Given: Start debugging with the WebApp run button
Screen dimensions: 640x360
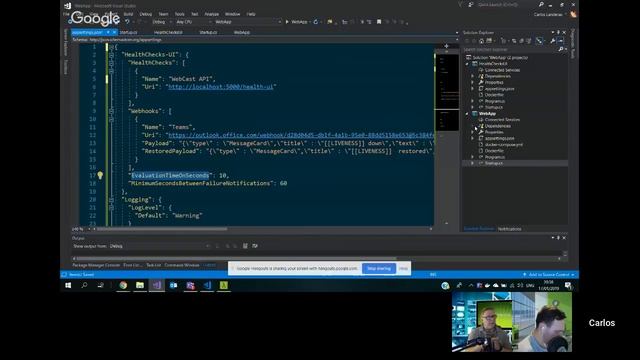Looking at the screenshot, I should (296, 22).
